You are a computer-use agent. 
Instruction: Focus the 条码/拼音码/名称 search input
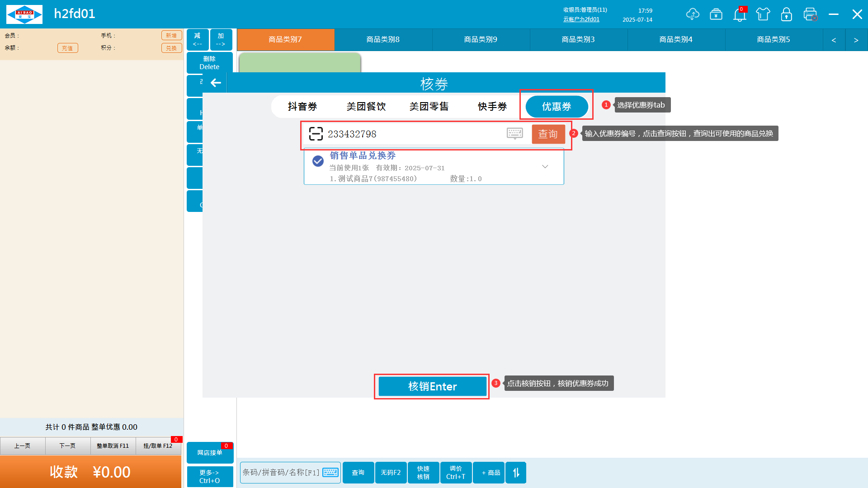(x=281, y=473)
